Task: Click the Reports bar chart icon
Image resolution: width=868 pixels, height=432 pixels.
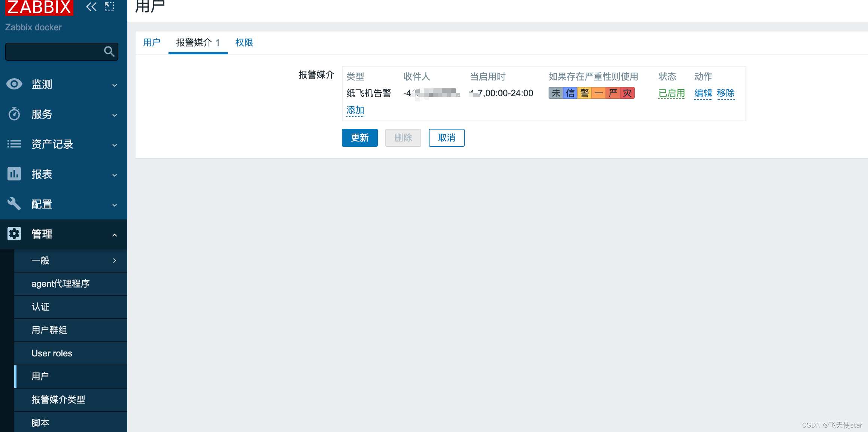Action: [14, 174]
